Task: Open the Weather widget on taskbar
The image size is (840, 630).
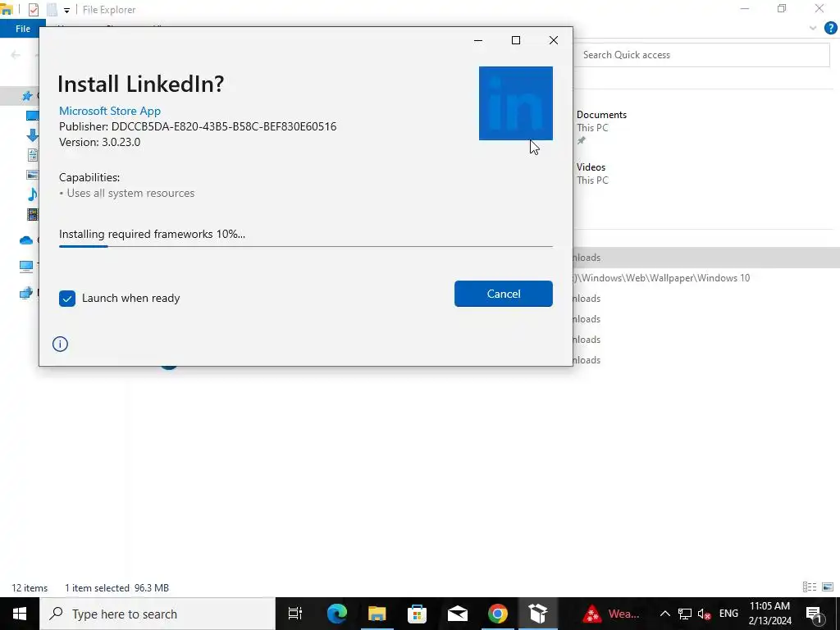Action: pyautogui.click(x=611, y=614)
